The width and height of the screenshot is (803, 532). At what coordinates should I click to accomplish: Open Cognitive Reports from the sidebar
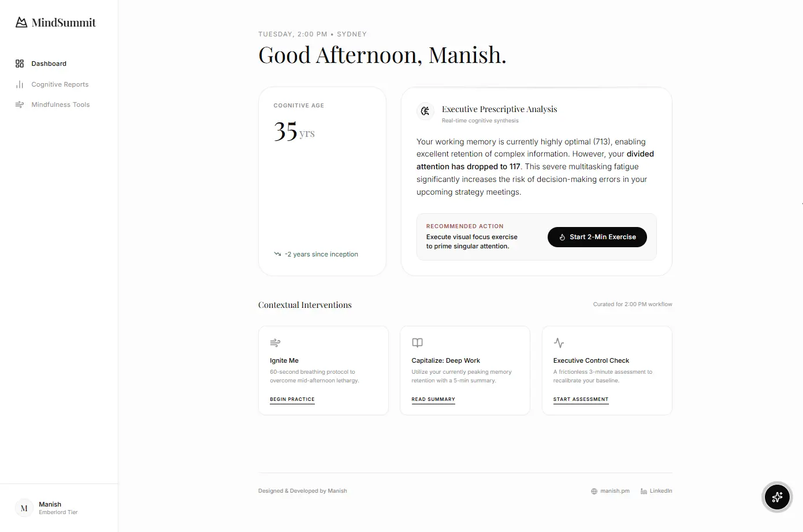pyautogui.click(x=60, y=84)
